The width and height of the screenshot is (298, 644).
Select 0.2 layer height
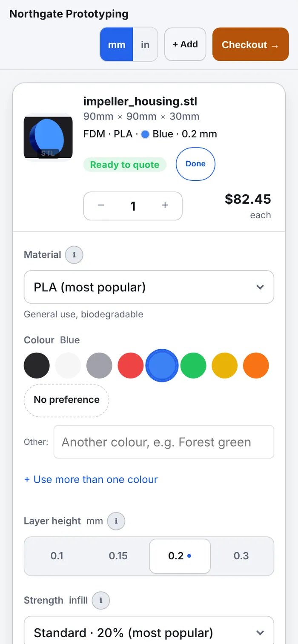pos(180,556)
